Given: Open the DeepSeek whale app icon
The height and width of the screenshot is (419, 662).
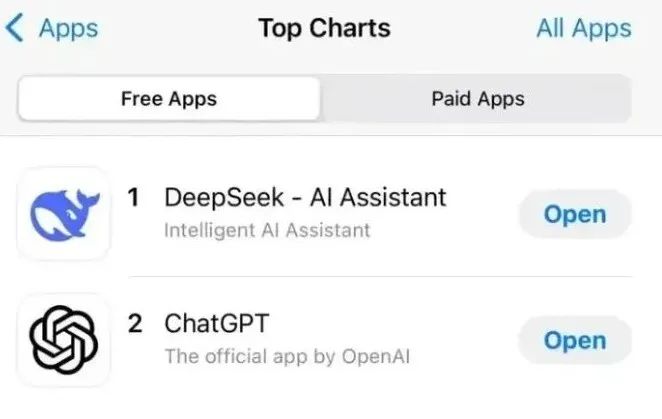Looking at the screenshot, I should click(64, 214).
